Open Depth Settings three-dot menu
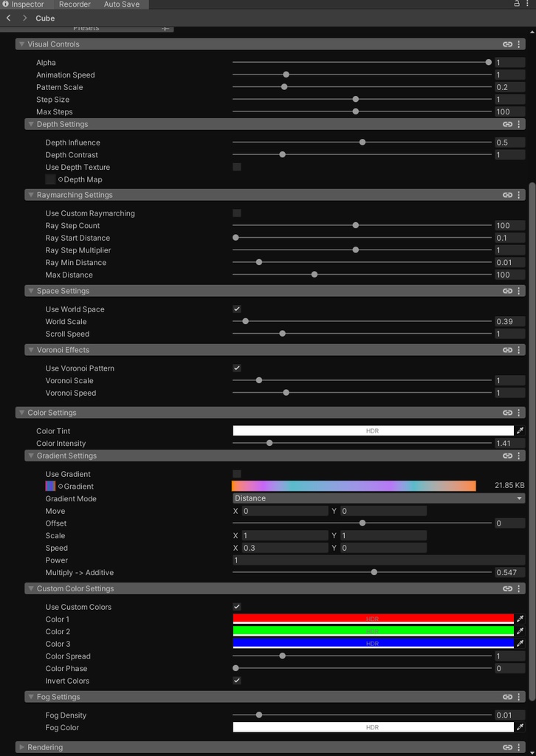This screenshot has width=536, height=756. coord(518,124)
